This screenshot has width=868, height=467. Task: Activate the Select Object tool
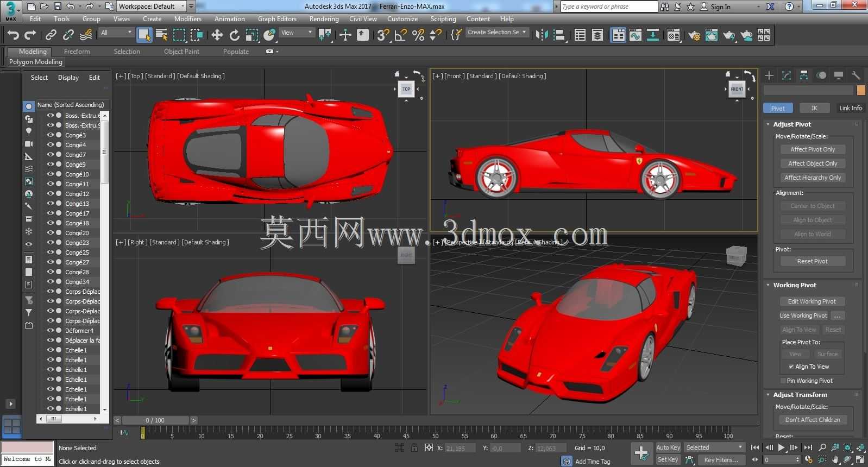tap(144, 35)
